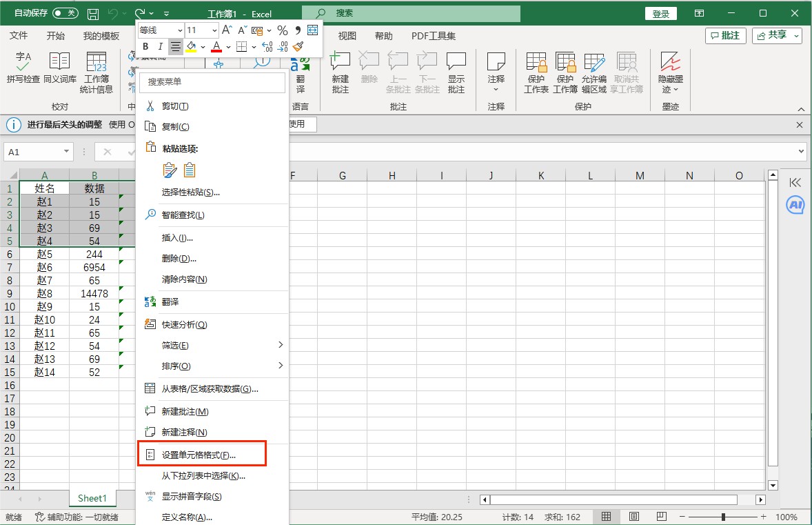The width and height of the screenshot is (812, 525).
Task: Toggle bold formatting in the mini toolbar
Action: pyautogui.click(x=145, y=46)
